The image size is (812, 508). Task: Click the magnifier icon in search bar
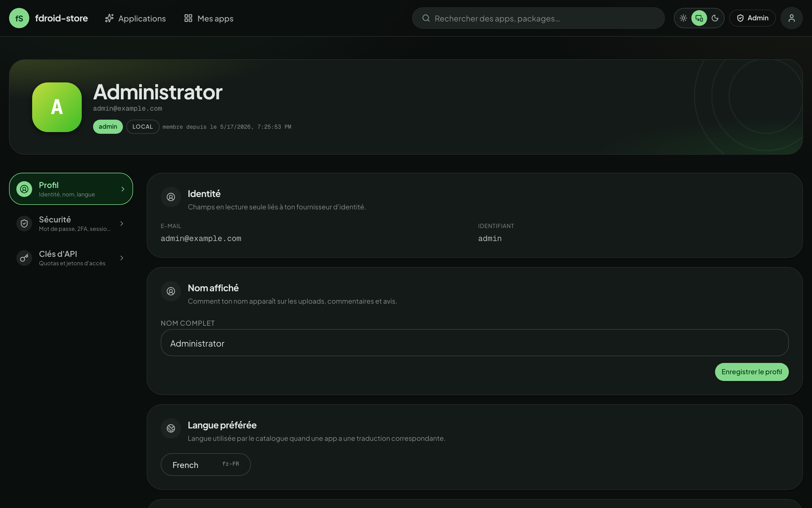[x=426, y=18]
